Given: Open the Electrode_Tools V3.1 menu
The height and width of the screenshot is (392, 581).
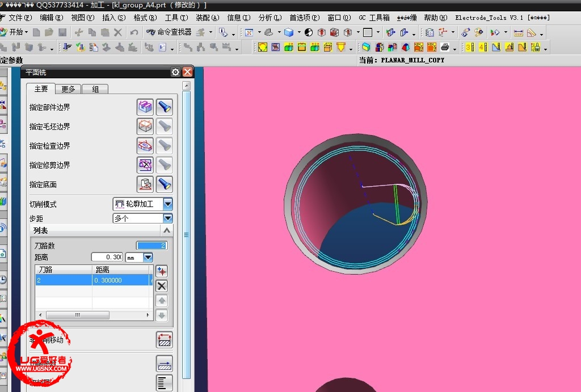Looking at the screenshot, I should click(x=503, y=18).
